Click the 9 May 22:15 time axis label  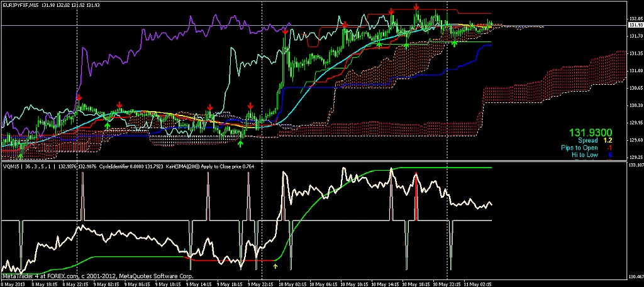coord(259,284)
